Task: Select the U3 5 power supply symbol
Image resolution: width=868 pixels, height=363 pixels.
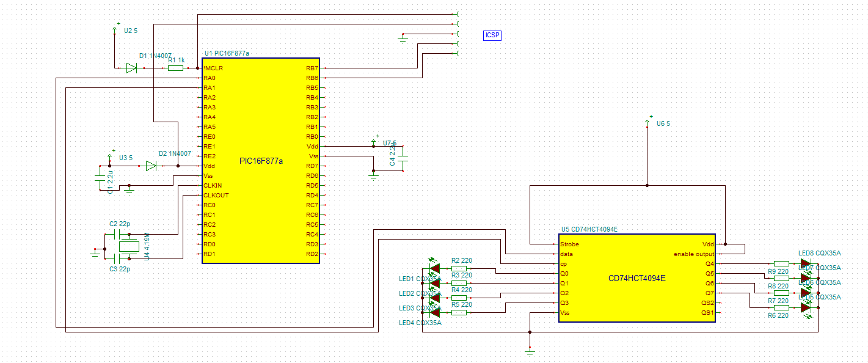Action: [109, 156]
